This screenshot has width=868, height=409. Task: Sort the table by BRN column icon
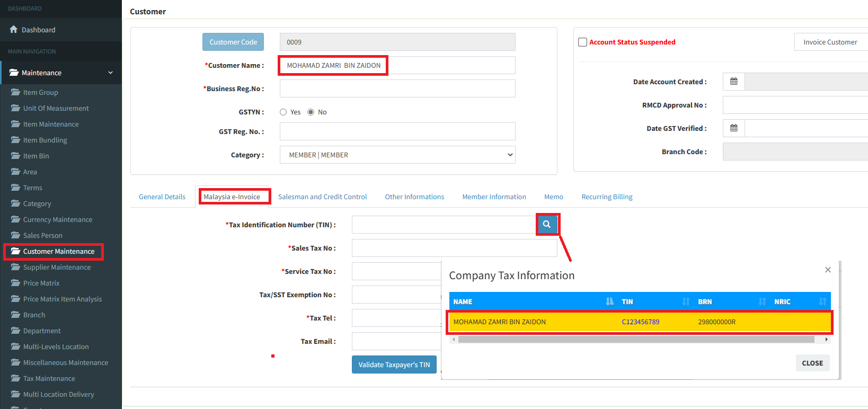(762, 301)
